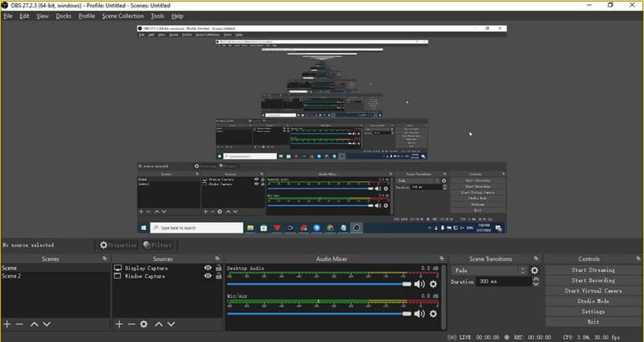The height and width of the screenshot is (342, 644).
Task: Open the Scene Collection menu
Action: [123, 16]
